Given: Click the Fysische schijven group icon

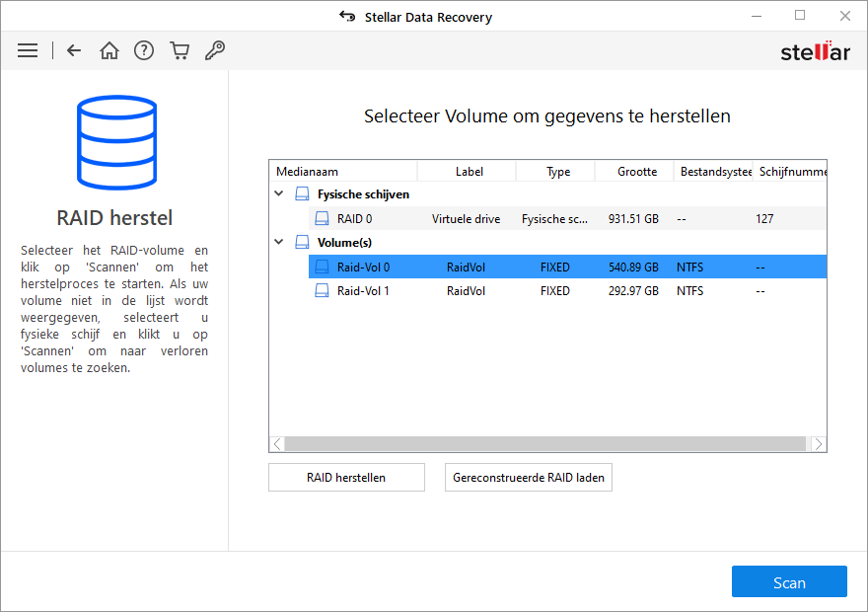Looking at the screenshot, I should (302, 194).
